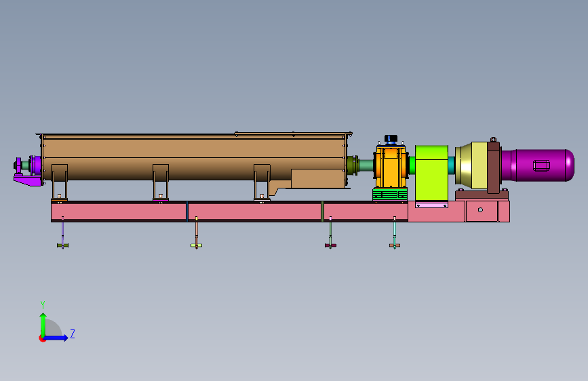Select the leftmost anchor bolt below the frame

62,233
